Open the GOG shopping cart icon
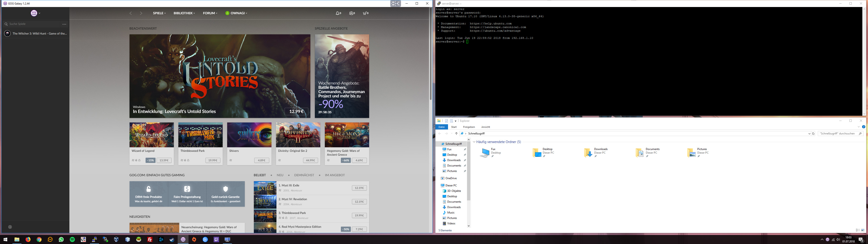868x244 pixels. click(x=366, y=13)
